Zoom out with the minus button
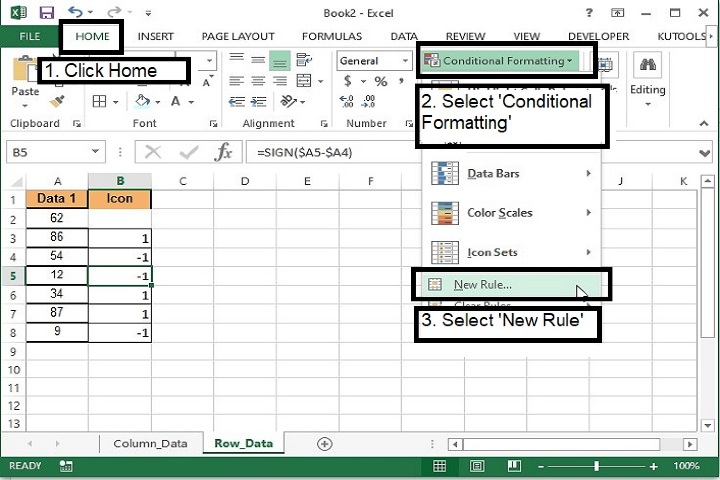 (541, 467)
